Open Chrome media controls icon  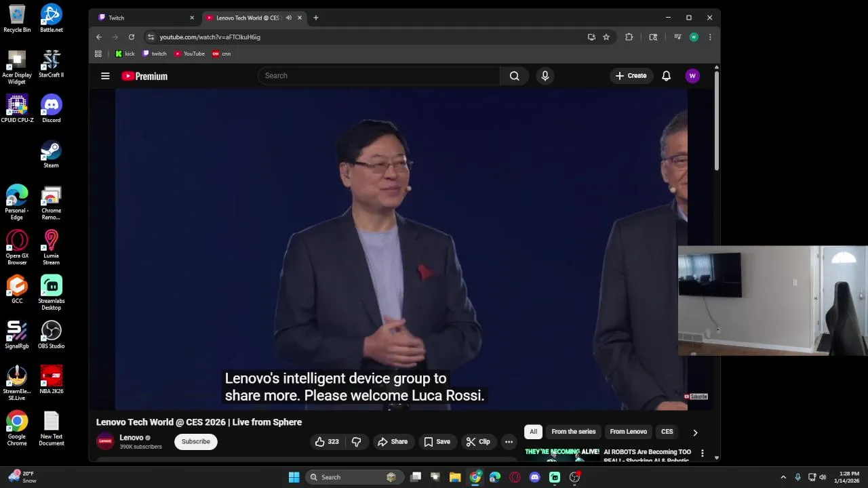(677, 37)
